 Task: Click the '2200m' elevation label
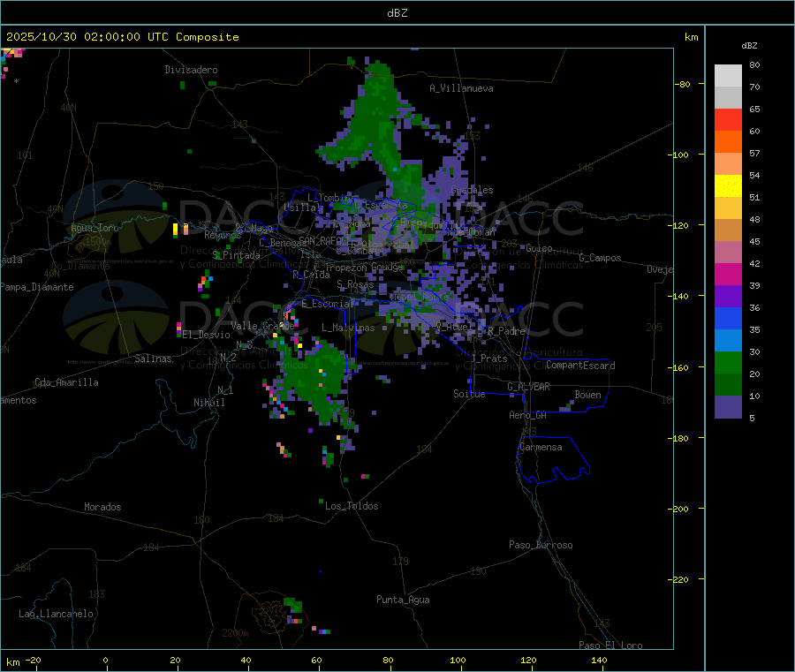click(x=235, y=633)
